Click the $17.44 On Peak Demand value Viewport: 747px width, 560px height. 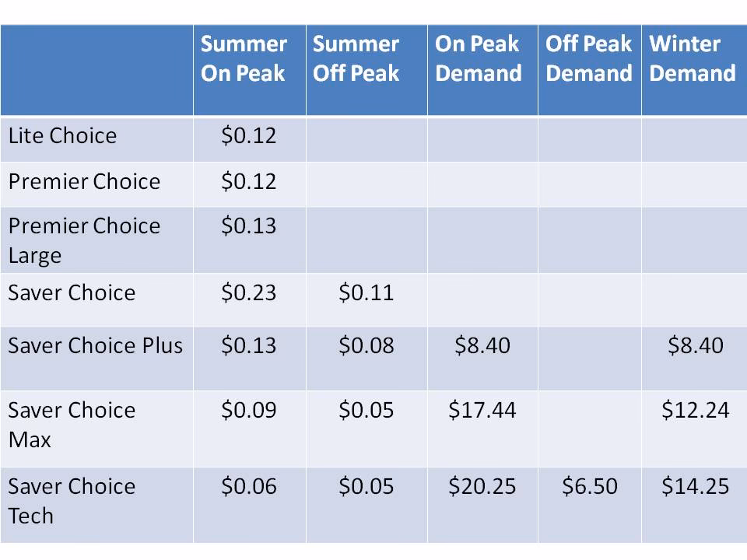(482, 410)
